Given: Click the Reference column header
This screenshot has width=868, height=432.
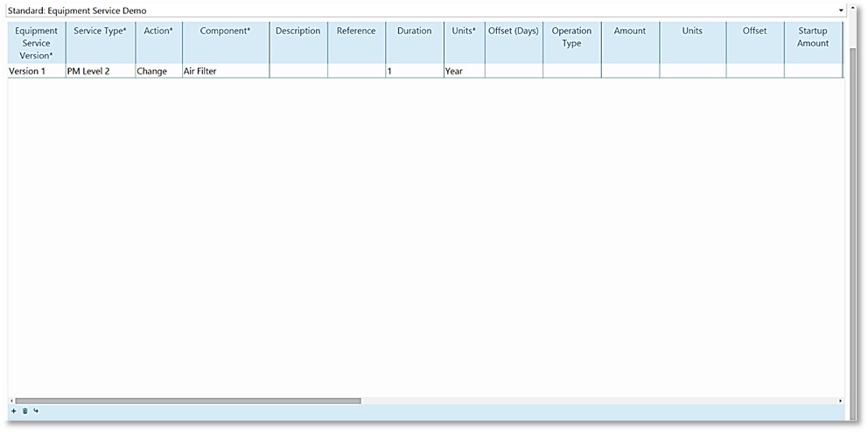Looking at the screenshot, I should point(356,43).
